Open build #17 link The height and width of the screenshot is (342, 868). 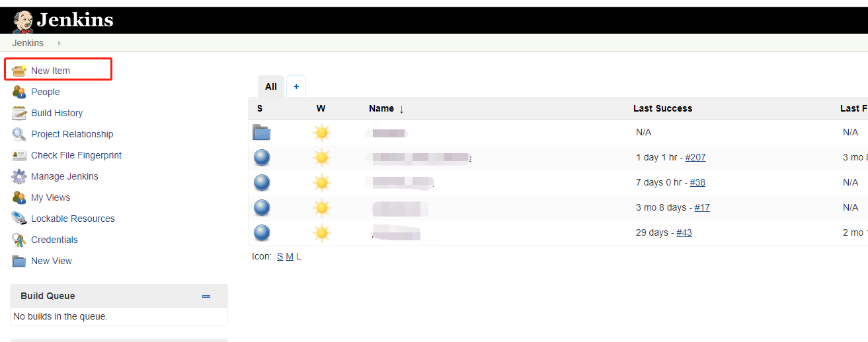(x=702, y=207)
